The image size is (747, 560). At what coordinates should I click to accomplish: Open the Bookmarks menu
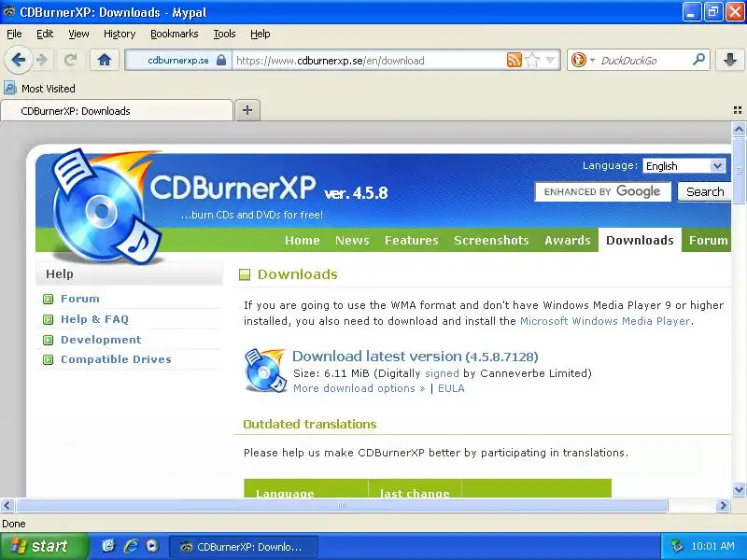pos(174,34)
